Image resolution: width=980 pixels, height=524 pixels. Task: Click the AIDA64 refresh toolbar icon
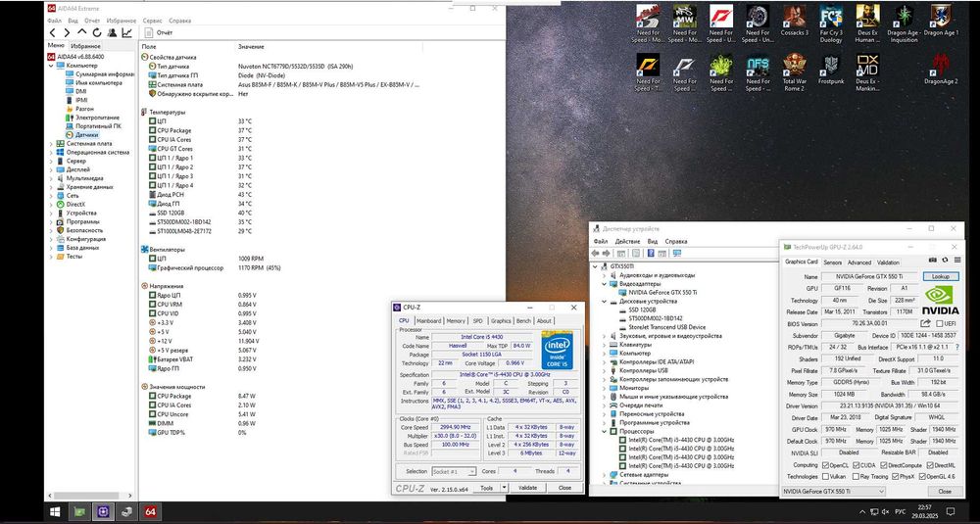coord(96,32)
